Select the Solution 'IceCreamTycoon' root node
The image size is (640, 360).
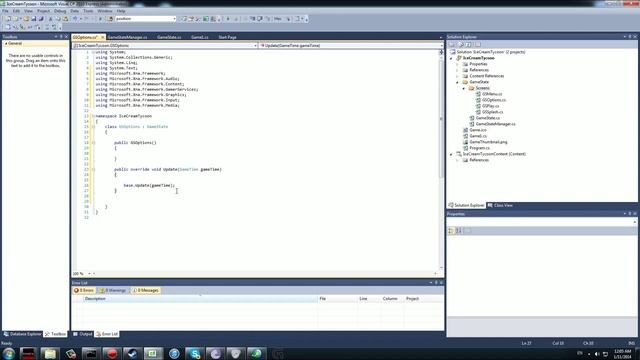point(491,52)
